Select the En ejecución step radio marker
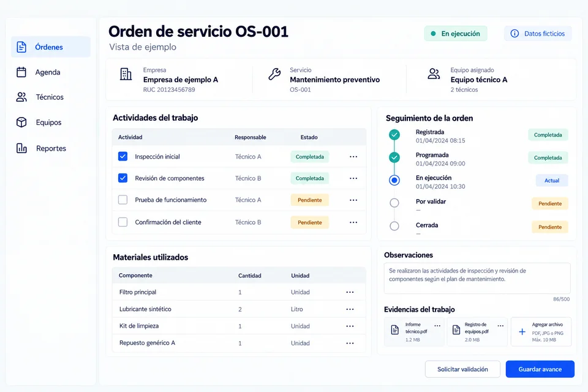Image resolution: width=588 pixels, height=392 pixels. (x=394, y=181)
